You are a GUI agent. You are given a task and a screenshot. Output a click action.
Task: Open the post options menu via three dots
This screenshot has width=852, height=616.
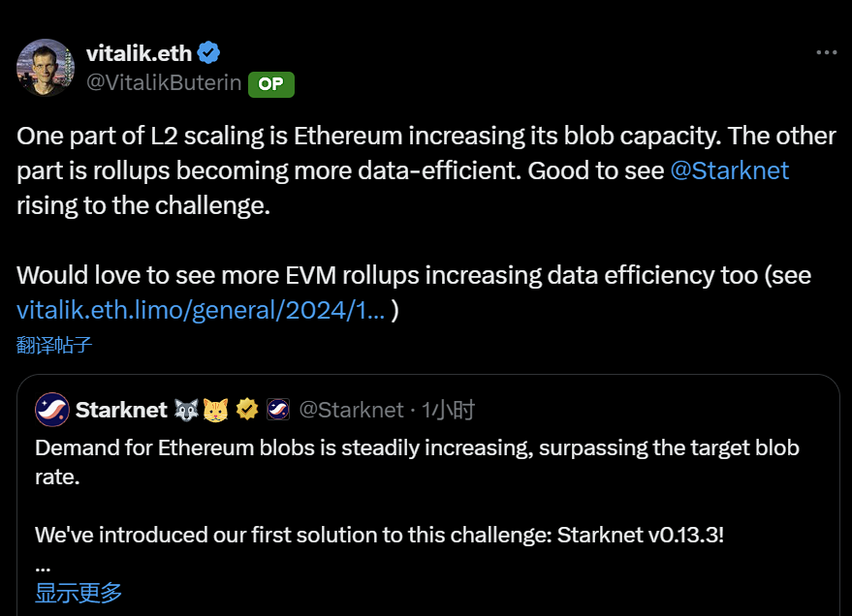(827, 52)
